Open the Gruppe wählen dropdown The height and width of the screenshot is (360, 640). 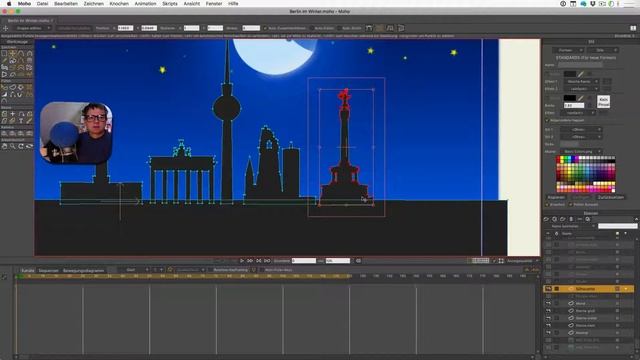pos(32,28)
